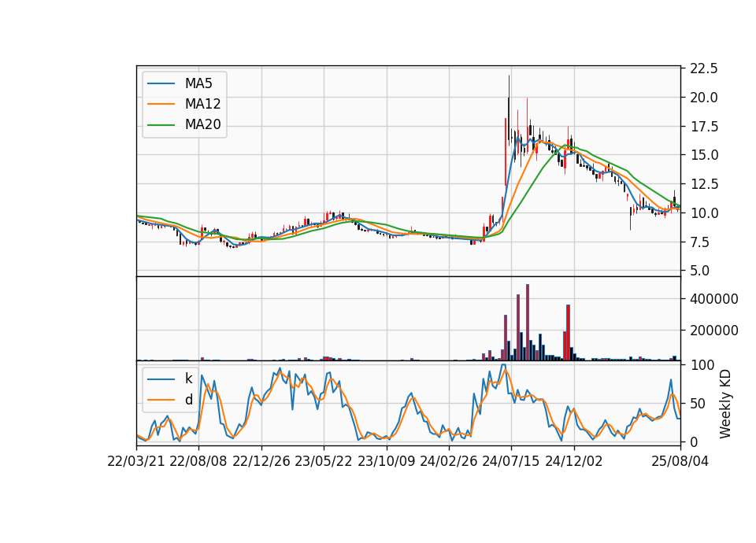Click the Weekly KD axis title

point(725,404)
